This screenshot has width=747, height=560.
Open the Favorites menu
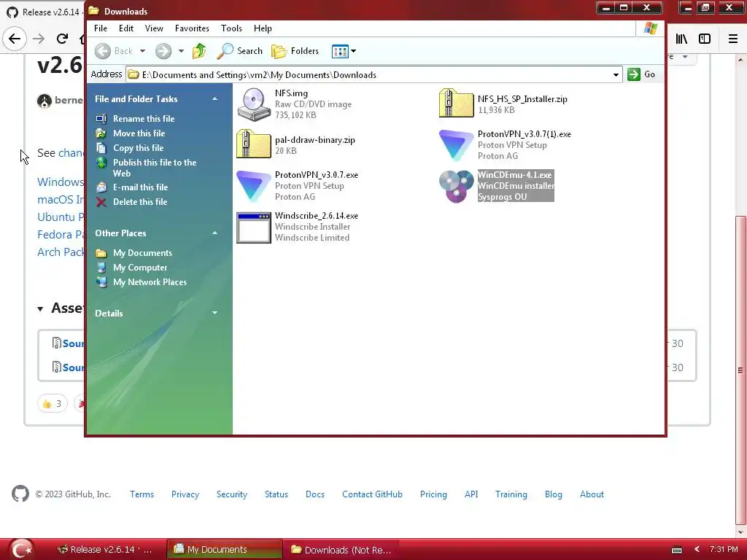(192, 28)
